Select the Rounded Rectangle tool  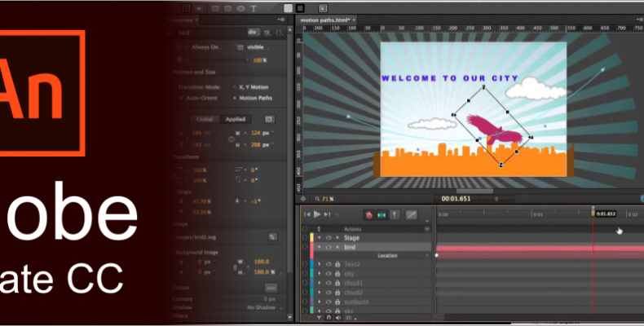tap(228, 9)
